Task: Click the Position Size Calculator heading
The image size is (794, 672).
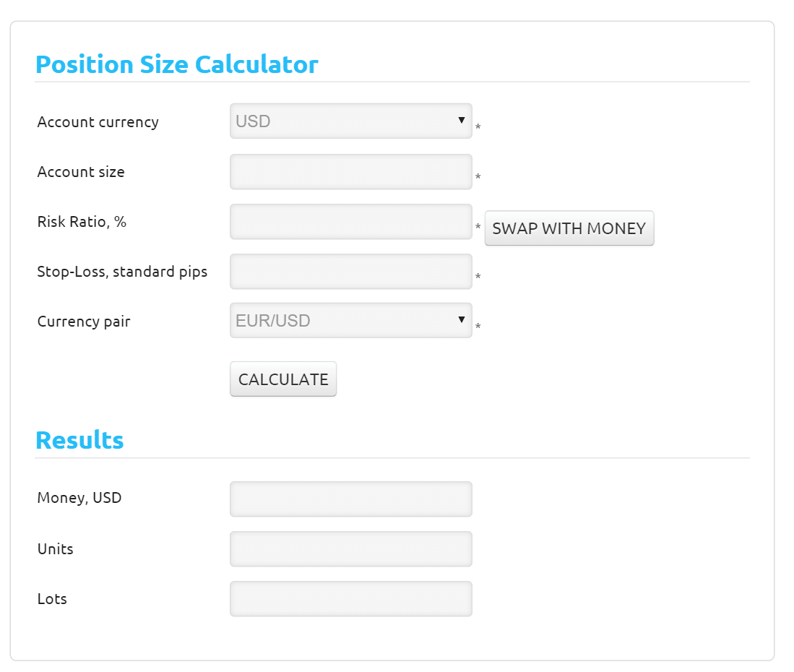Action: click(x=177, y=64)
